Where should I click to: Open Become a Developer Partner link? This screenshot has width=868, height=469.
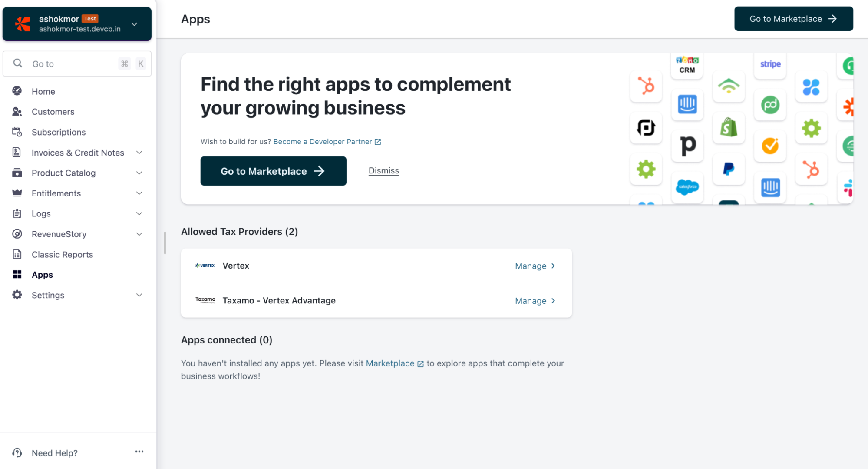point(327,142)
